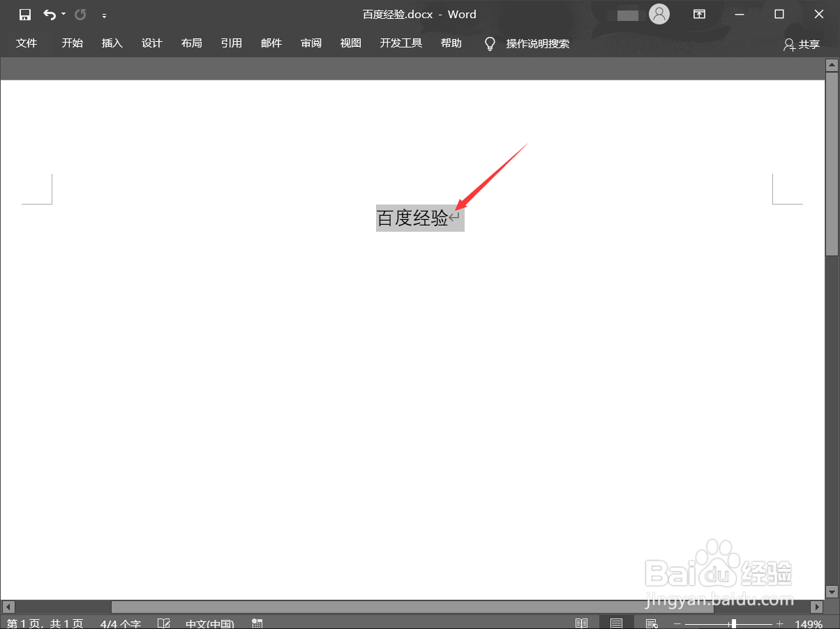840x629 pixels.
Task: Click the Save icon in quick access toolbar
Action: pos(25,14)
